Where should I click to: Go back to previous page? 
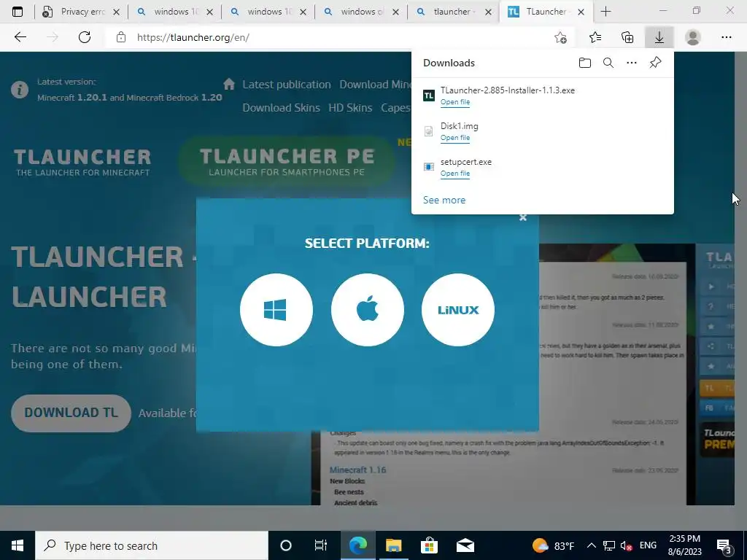(x=20, y=37)
